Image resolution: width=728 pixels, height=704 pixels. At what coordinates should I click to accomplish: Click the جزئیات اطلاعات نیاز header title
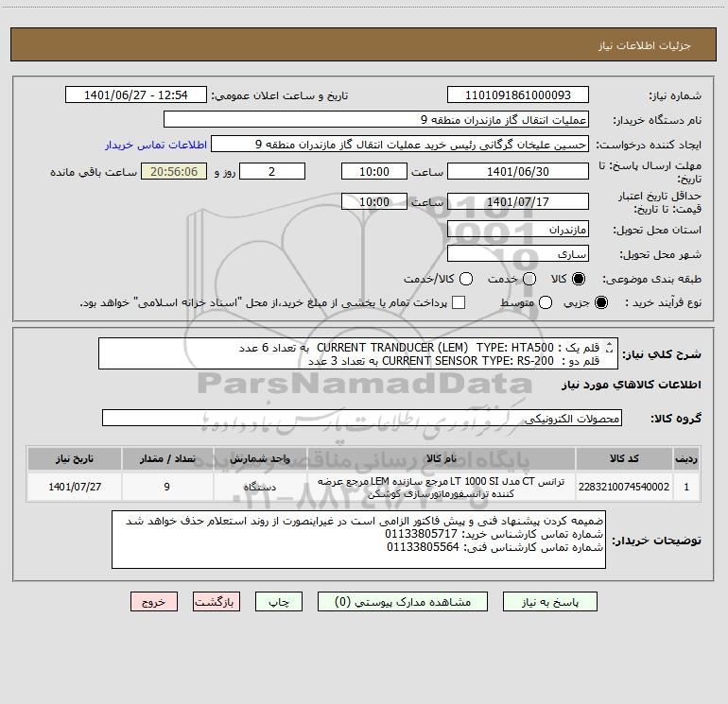(x=645, y=45)
